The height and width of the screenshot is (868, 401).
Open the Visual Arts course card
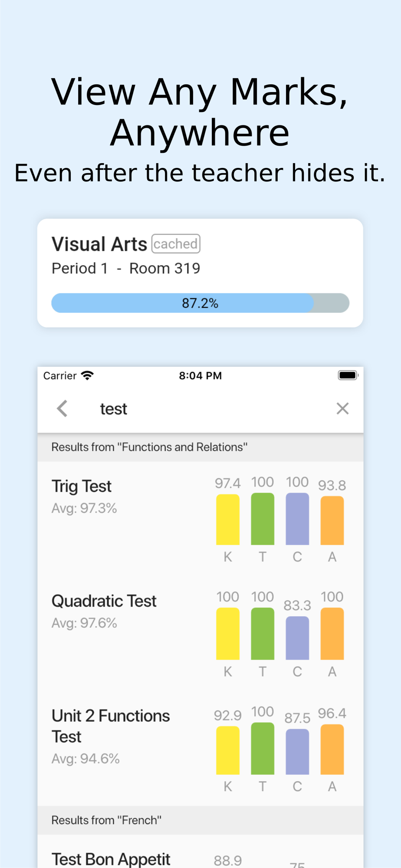pyautogui.click(x=200, y=273)
